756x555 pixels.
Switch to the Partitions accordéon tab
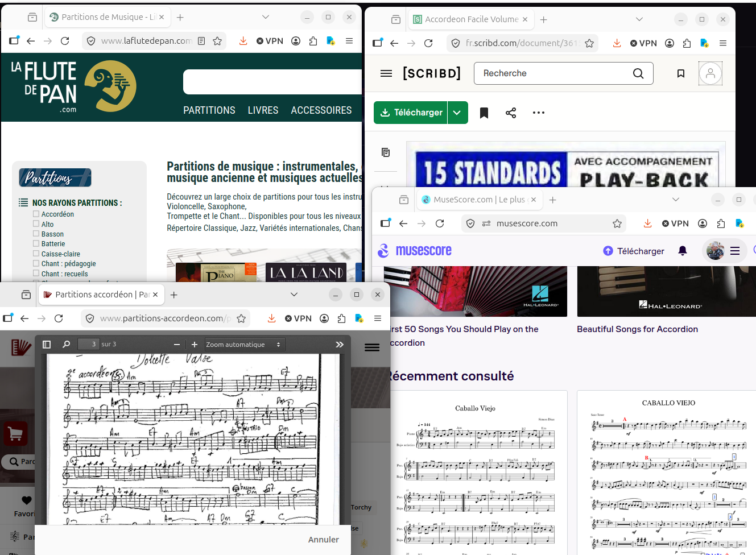tap(102, 295)
